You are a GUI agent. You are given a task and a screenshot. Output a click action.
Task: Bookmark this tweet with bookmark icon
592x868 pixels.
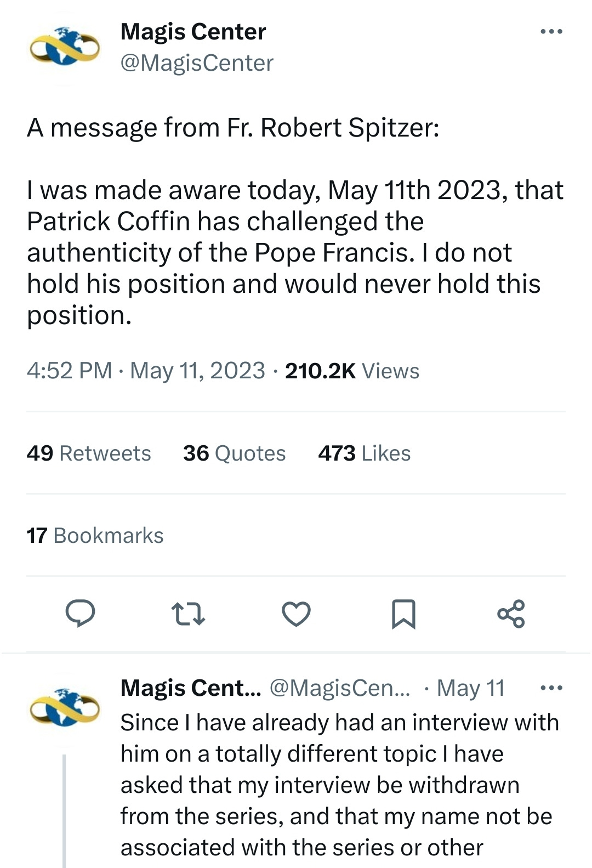point(403,614)
